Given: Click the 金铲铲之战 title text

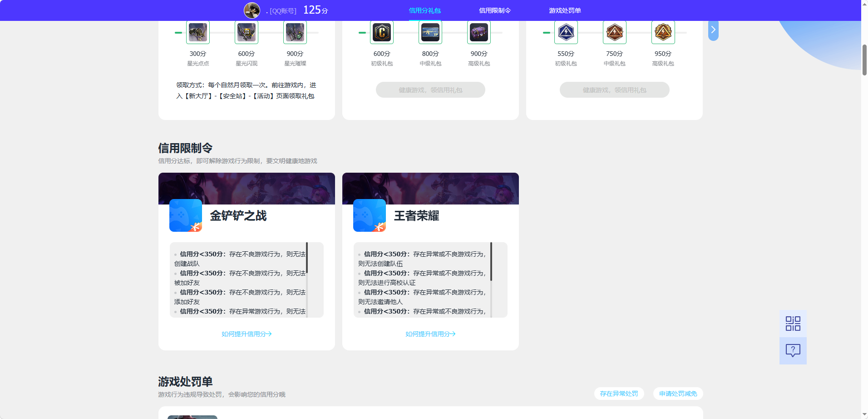Looking at the screenshot, I should pyautogui.click(x=238, y=216).
